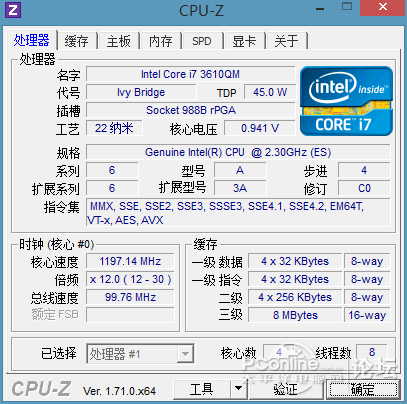Open the 缓存 tab

pos(77,41)
